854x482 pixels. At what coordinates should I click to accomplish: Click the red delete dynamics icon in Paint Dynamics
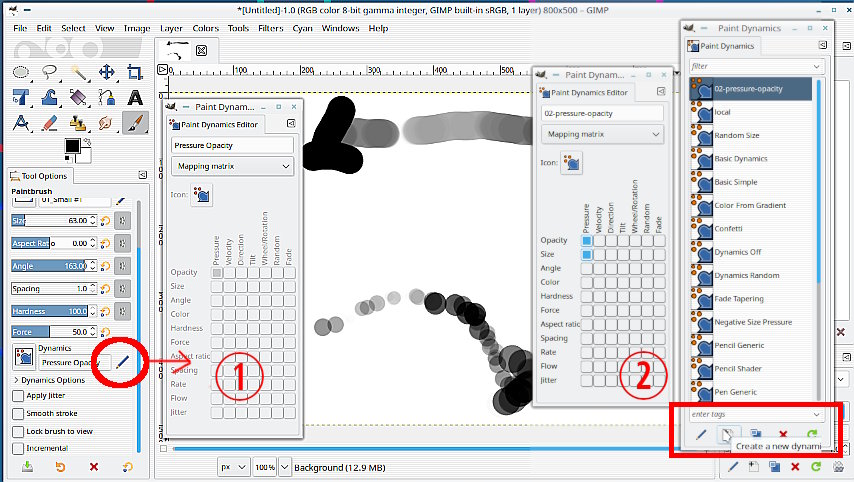point(783,435)
